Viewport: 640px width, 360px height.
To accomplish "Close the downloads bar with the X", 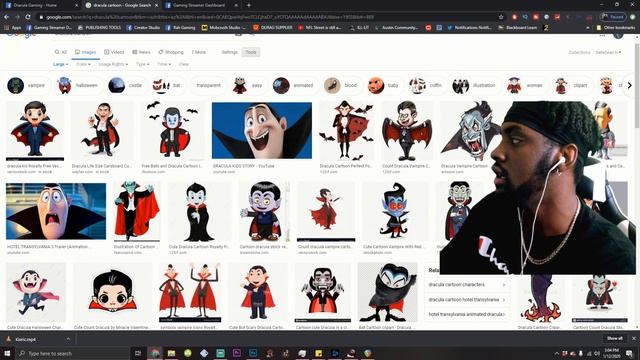I will click(634, 338).
